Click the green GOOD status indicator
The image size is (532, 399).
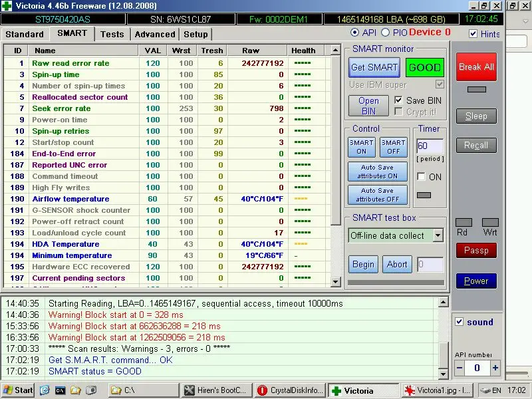pos(424,68)
